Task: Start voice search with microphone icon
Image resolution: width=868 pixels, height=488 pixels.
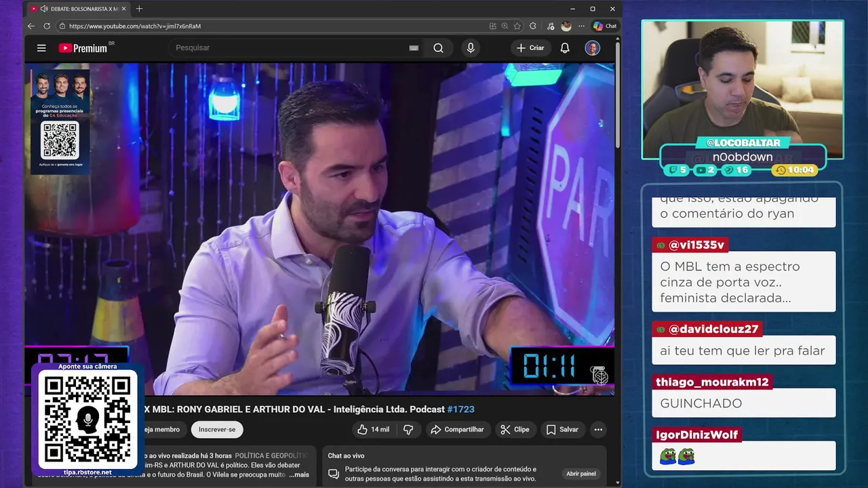Action: pos(471,48)
